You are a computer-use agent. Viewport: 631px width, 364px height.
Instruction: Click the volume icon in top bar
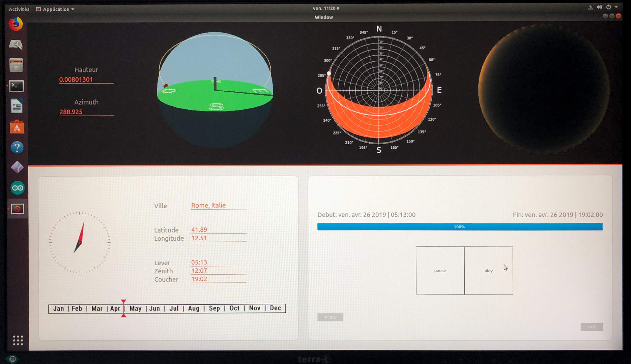[x=599, y=7]
